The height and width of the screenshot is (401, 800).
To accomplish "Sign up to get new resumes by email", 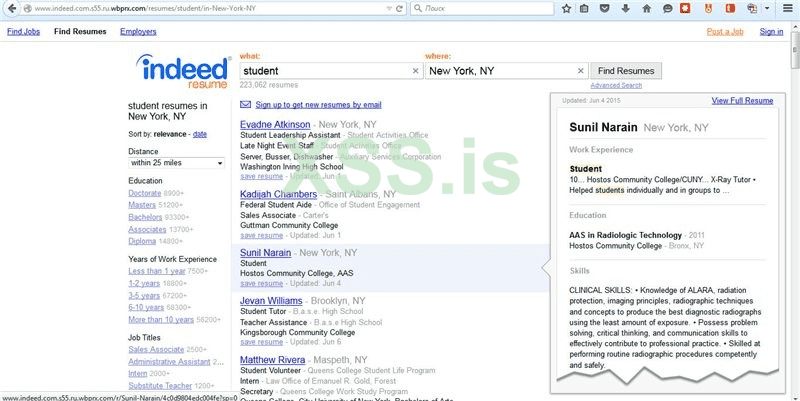I will (x=318, y=105).
